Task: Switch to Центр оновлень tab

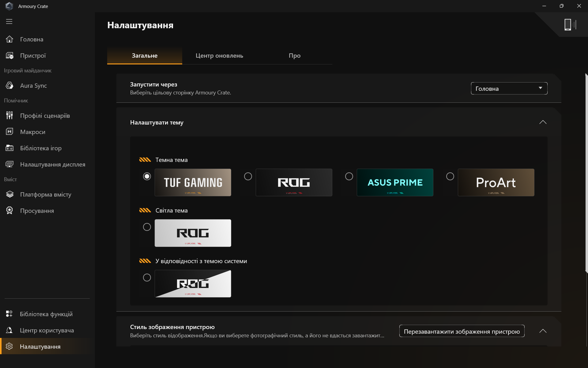Action: click(x=219, y=56)
